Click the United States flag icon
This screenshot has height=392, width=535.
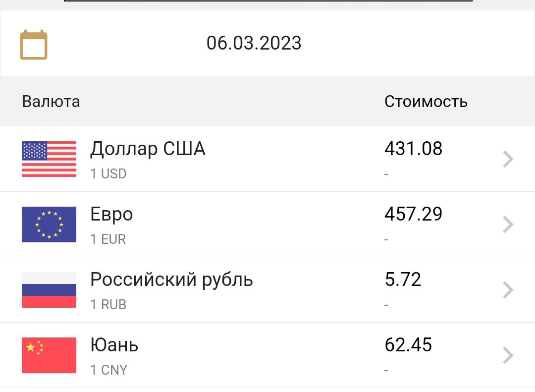coord(49,159)
